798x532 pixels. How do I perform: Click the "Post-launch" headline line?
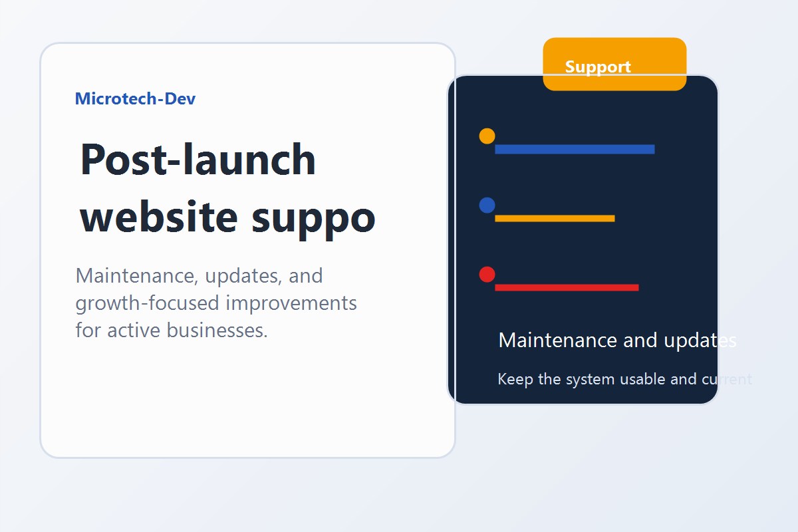coord(198,160)
